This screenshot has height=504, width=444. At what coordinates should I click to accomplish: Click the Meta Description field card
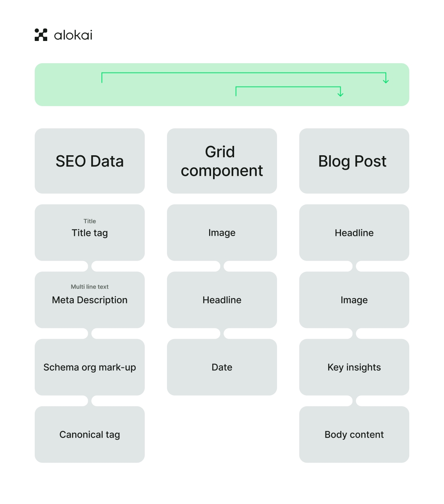tap(90, 300)
